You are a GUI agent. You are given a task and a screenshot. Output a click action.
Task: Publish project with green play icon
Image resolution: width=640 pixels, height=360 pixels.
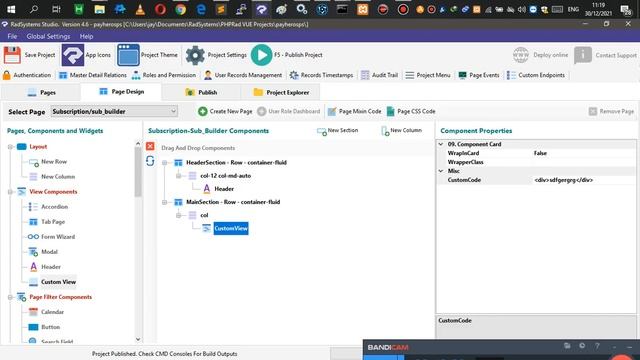[x=287, y=55]
